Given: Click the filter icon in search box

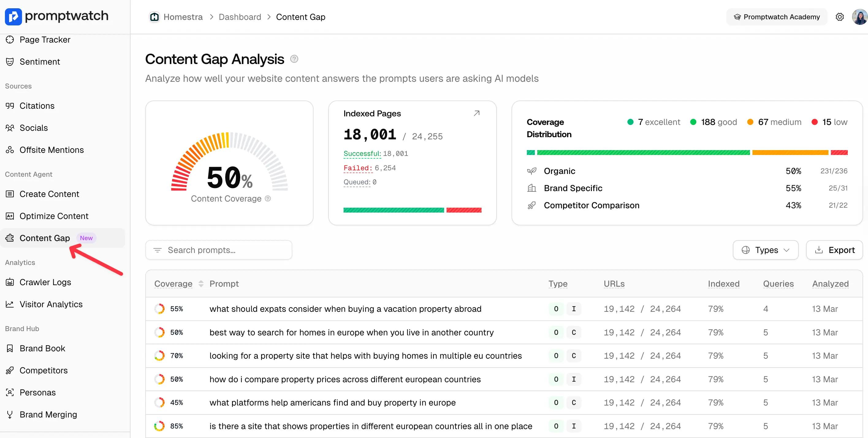Looking at the screenshot, I should pyautogui.click(x=157, y=250).
